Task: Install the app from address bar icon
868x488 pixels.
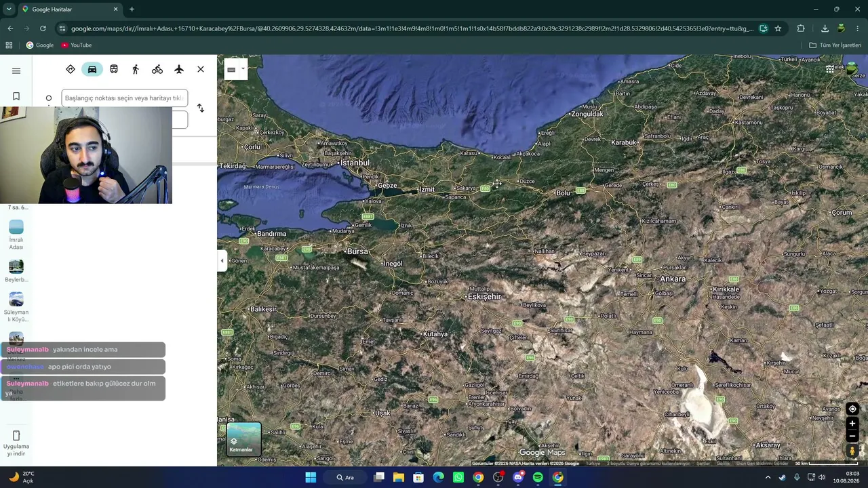Action: [763, 28]
